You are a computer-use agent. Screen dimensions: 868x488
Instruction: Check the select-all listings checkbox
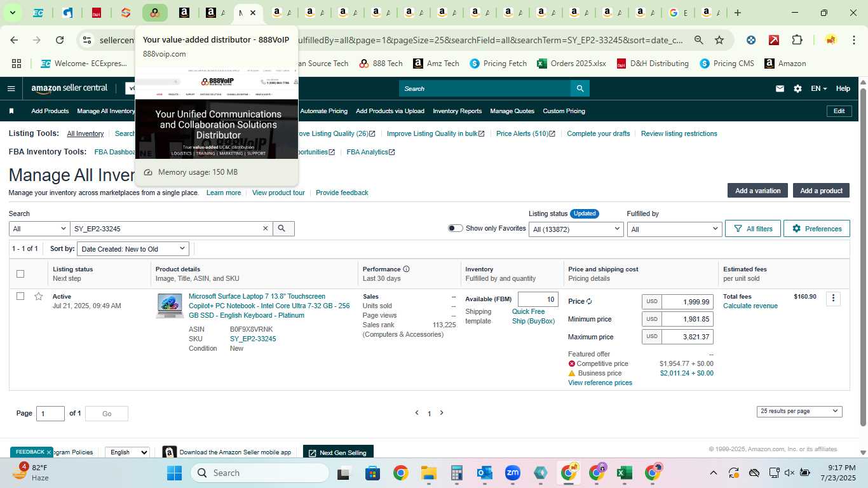(x=20, y=274)
